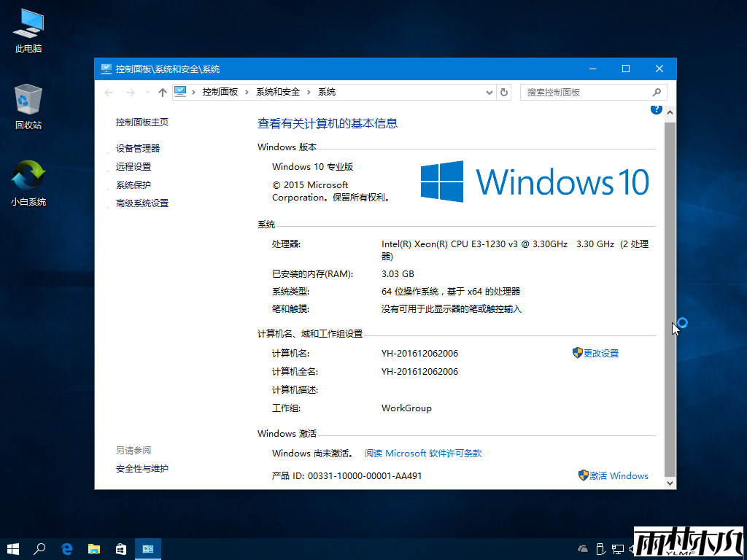Open the 此电脑 desktop icon
Viewport: 747px width, 560px height.
tap(28, 30)
